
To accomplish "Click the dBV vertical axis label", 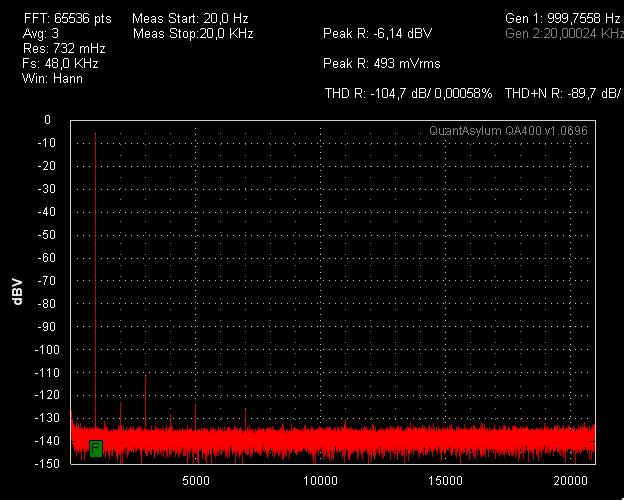I will [x=18, y=292].
